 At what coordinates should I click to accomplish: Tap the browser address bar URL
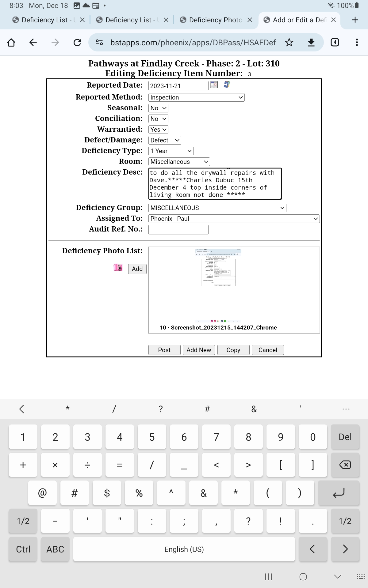(x=193, y=42)
